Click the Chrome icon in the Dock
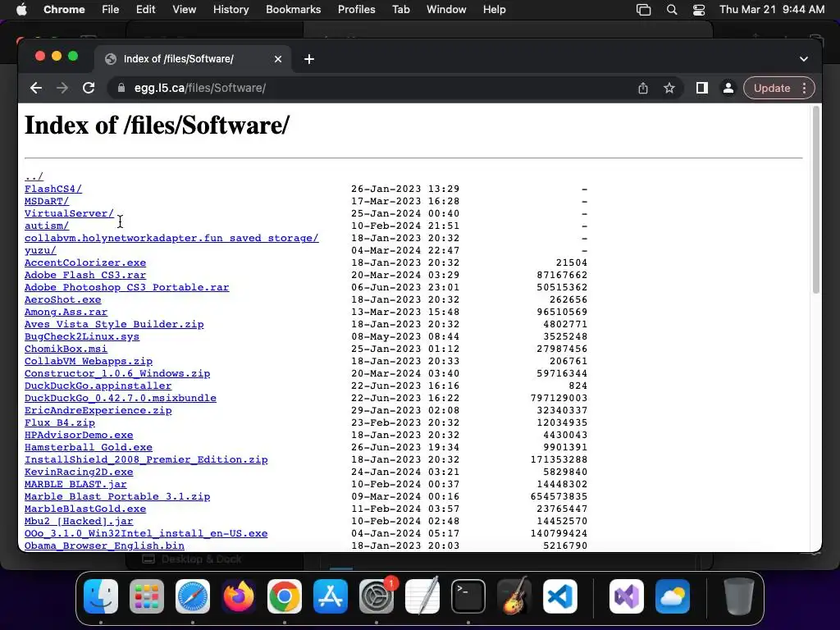840x630 pixels. 285,596
